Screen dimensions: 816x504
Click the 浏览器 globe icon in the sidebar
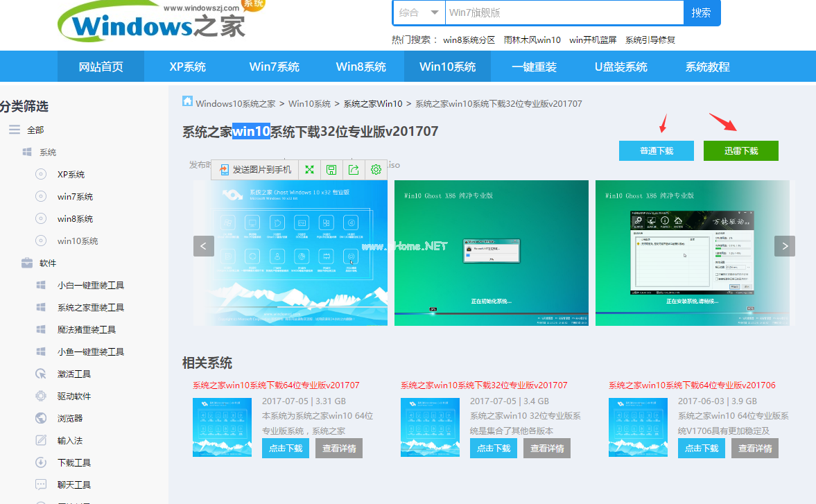41,417
